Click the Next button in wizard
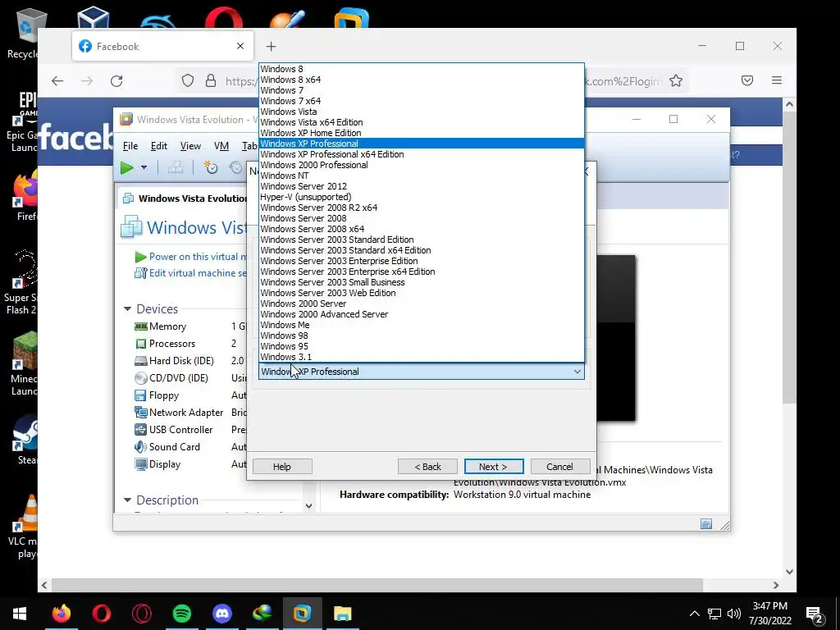This screenshot has width=840, height=630. pos(493,467)
